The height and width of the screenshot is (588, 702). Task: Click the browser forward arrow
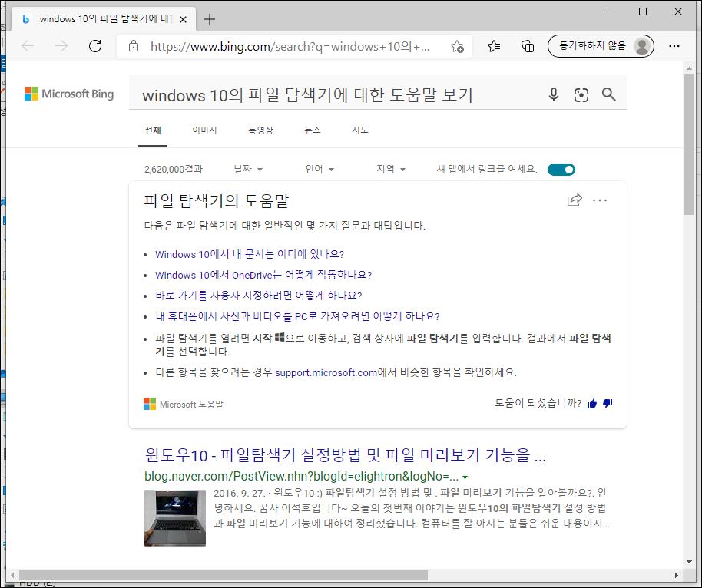(x=61, y=45)
